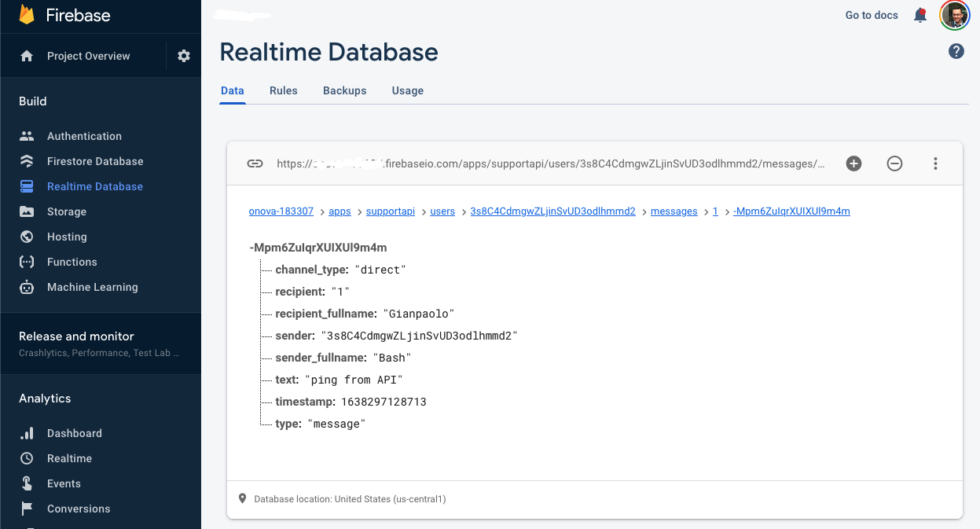This screenshot has width=980, height=529.
Task: Click the notifications bell icon
Action: coord(920,16)
